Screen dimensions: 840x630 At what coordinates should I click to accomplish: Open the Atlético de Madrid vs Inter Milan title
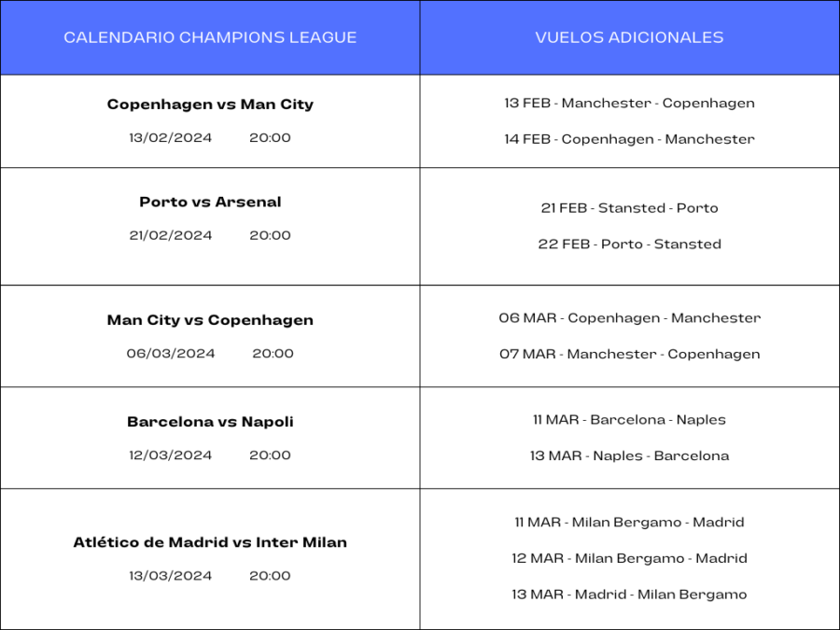click(210, 542)
